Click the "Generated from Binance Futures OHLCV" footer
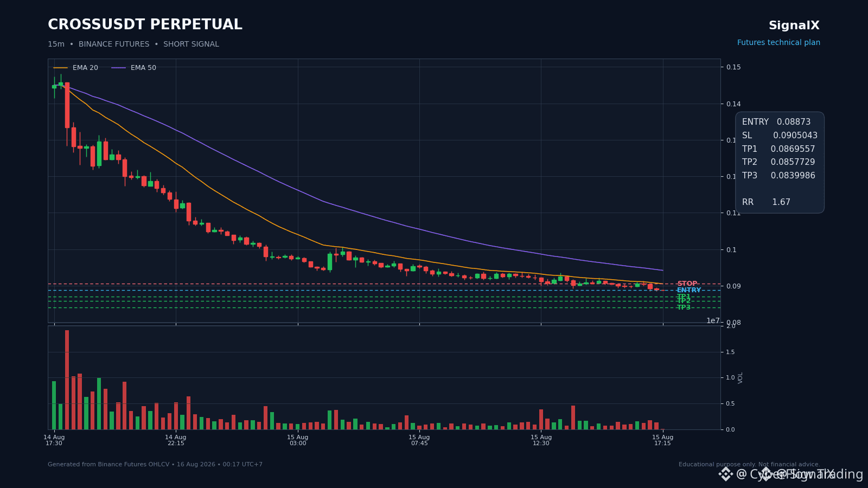Image resolution: width=868 pixels, height=488 pixels. click(x=155, y=465)
